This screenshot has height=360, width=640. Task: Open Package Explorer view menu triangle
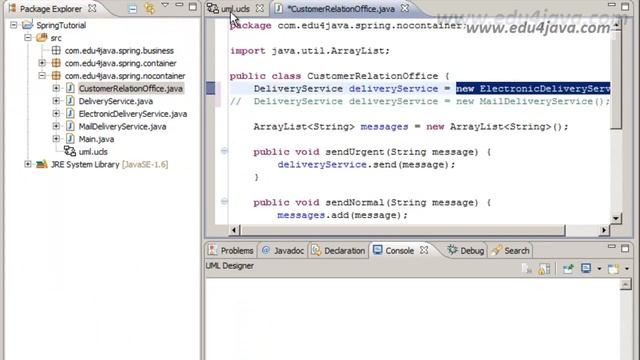click(165, 5)
